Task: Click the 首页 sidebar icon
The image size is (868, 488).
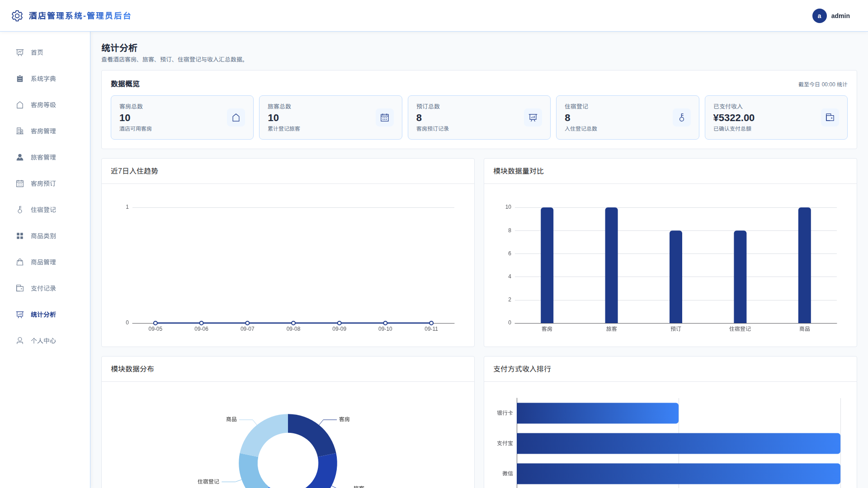Action: [x=20, y=52]
